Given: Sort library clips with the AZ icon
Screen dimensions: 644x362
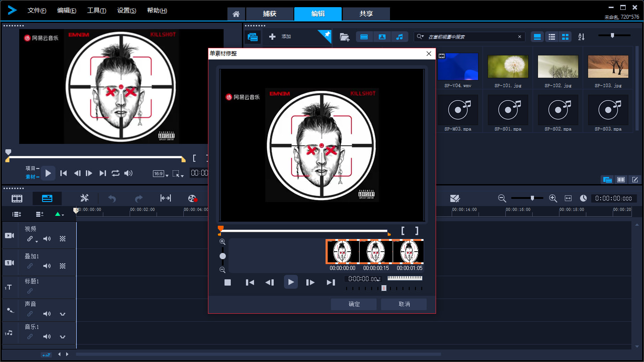Looking at the screenshot, I should (581, 37).
